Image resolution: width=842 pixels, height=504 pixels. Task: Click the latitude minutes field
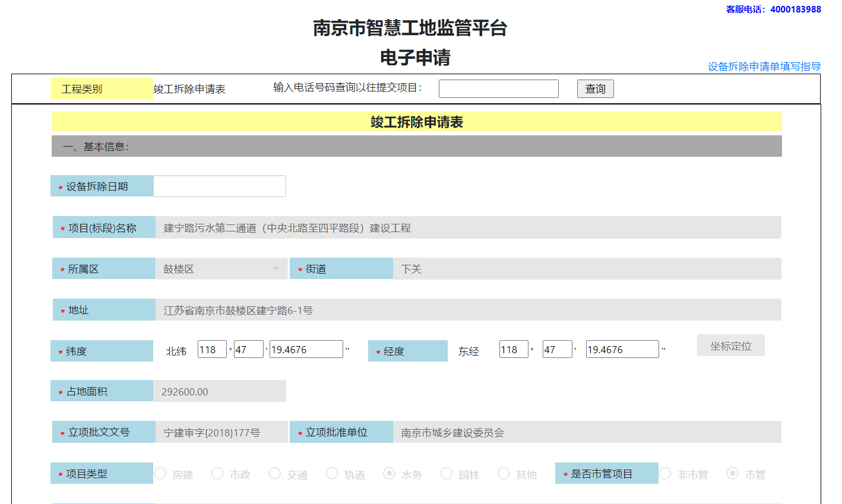[249, 349]
